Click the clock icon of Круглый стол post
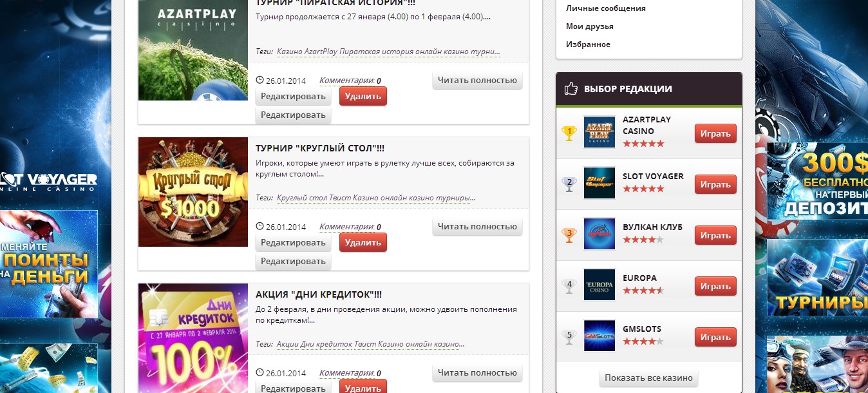 pos(260,226)
